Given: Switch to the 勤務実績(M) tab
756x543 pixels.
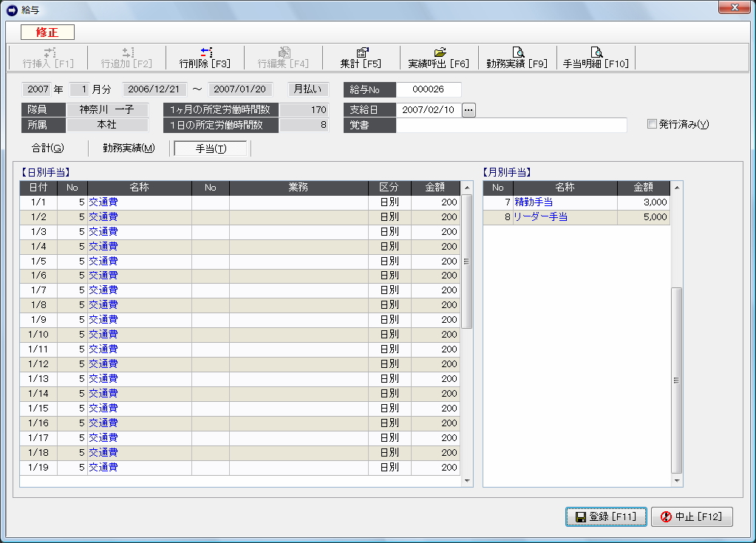Looking at the screenshot, I should pos(129,148).
